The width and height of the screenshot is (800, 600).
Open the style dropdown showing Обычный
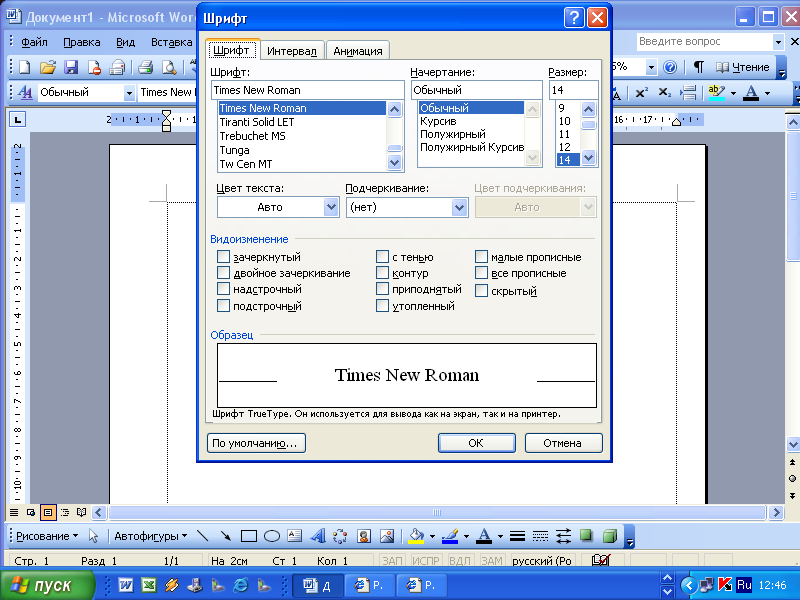coord(129,93)
